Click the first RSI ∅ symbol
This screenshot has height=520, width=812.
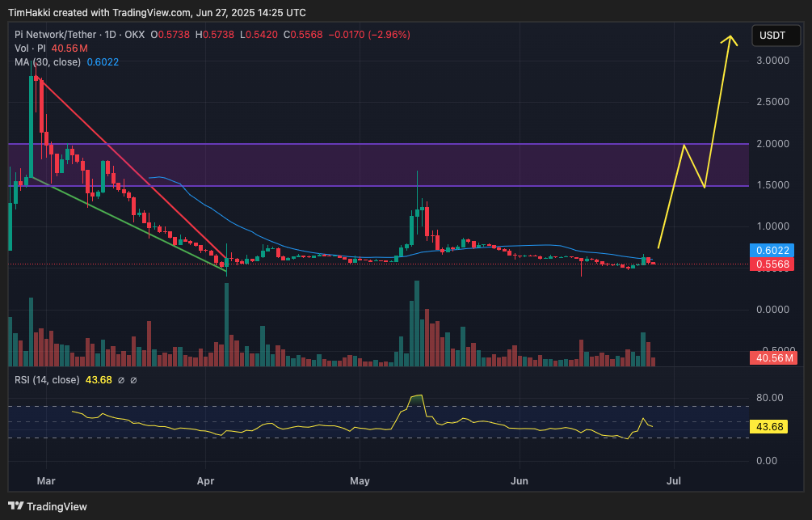point(121,380)
